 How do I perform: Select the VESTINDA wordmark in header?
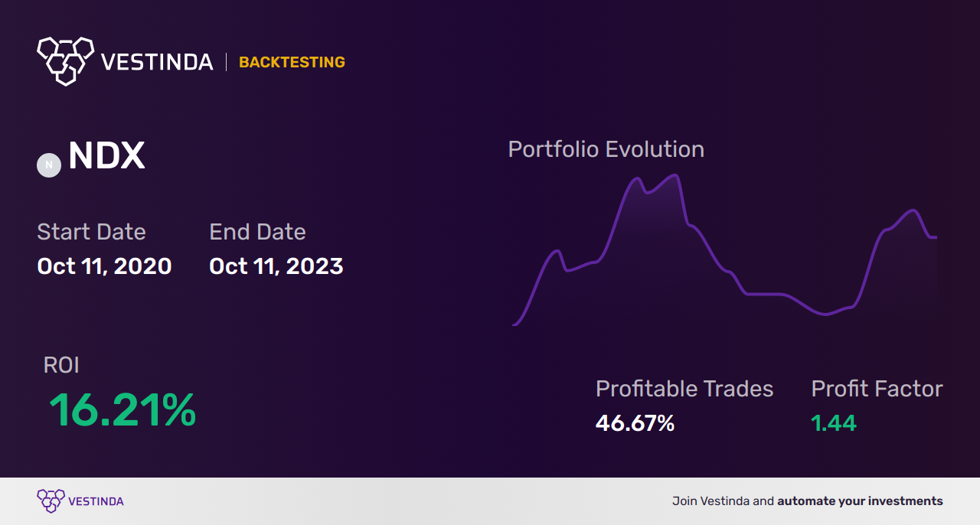(x=157, y=62)
